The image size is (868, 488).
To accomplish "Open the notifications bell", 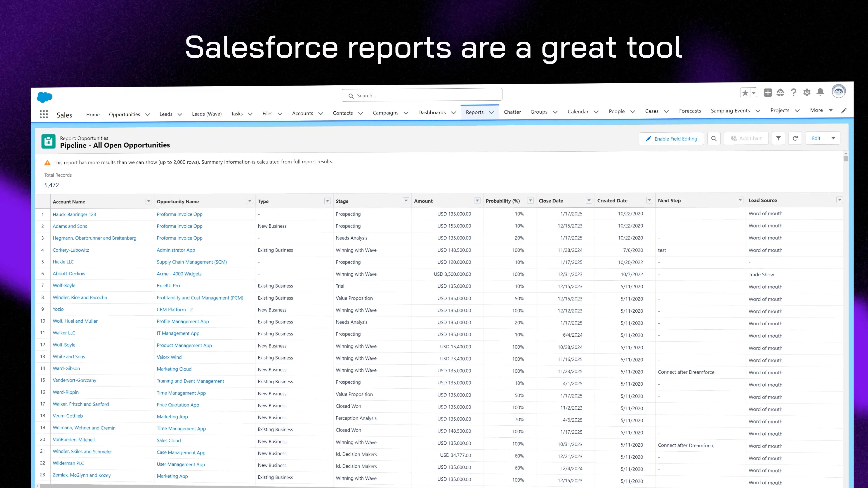I will (x=820, y=92).
